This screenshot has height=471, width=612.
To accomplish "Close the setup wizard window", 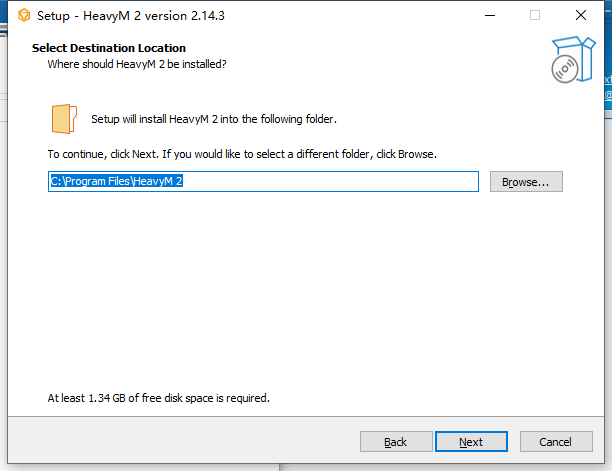I will [x=581, y=15].
